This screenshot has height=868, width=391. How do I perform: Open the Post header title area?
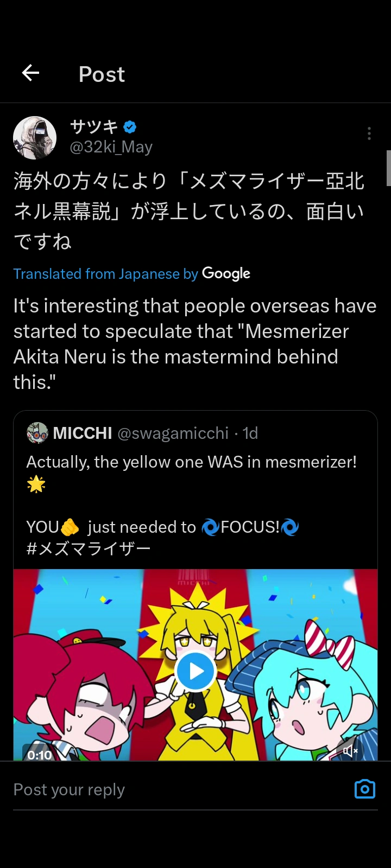pos(101,74)
